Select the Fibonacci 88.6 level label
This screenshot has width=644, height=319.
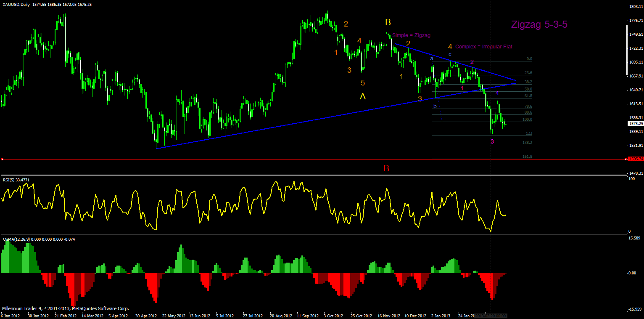528,112
